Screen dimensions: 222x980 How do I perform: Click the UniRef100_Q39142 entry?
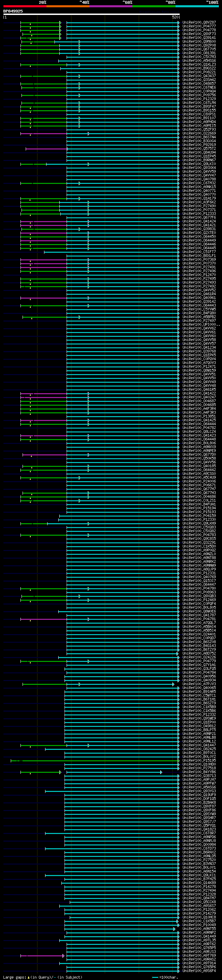click(199, 301)
